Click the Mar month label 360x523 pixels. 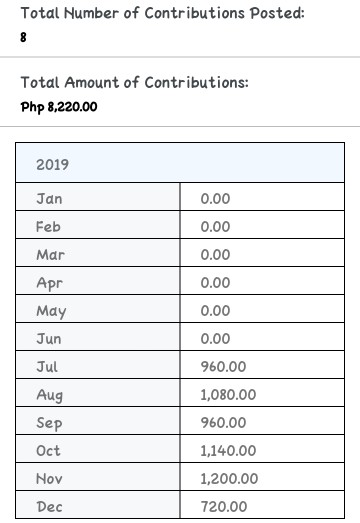[50, 255]
